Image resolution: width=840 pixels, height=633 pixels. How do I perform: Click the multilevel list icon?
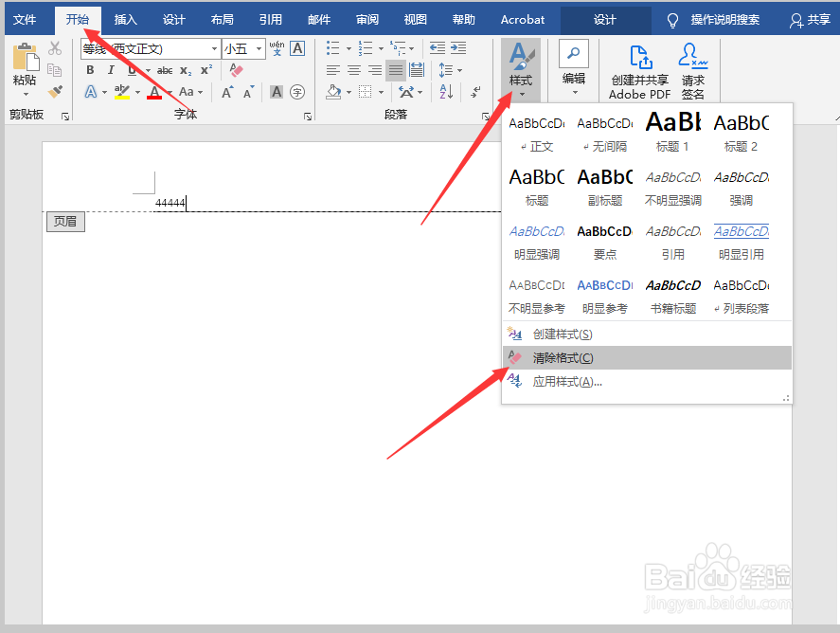398,48
